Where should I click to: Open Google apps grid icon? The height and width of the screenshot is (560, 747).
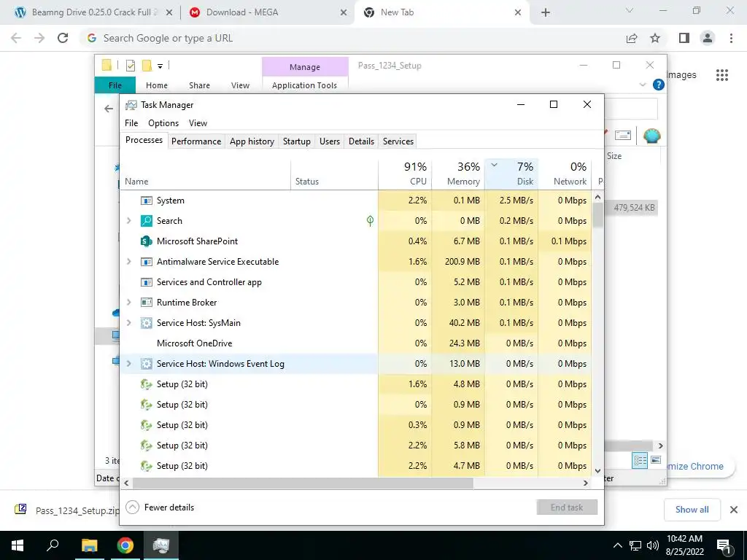[722, 75]
